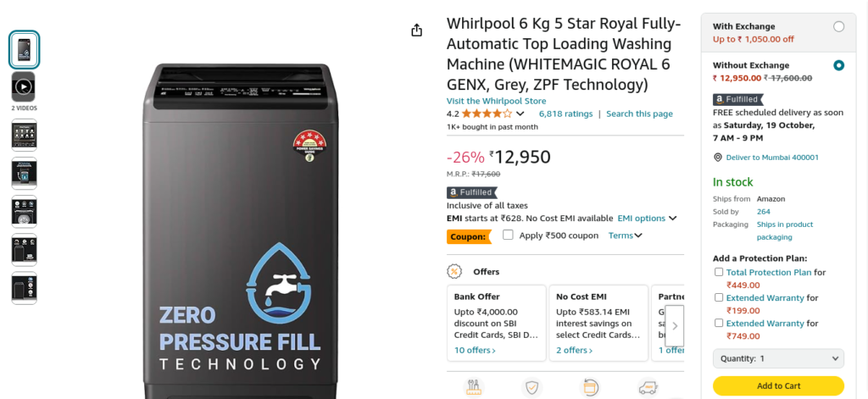Expand EMI options
Image resolution: width=868 pixels, height=399 pixels.
647,219
